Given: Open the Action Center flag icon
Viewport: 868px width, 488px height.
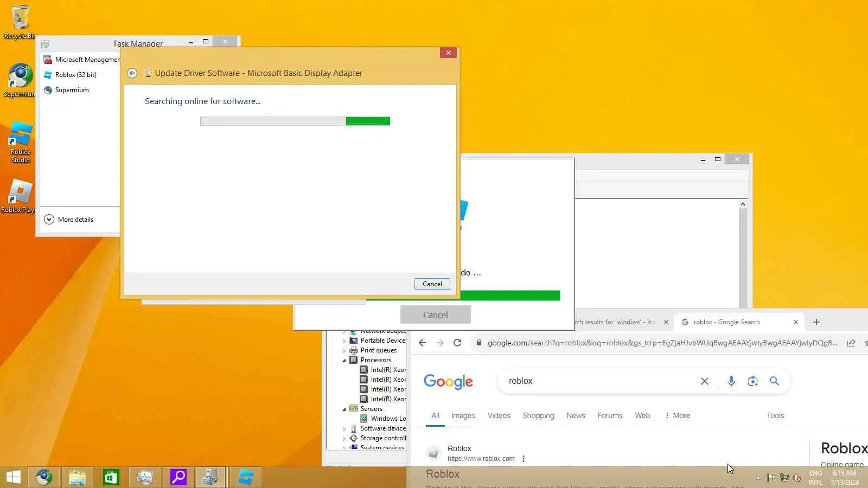Looking at the screenshot, I should pos(771,478).
